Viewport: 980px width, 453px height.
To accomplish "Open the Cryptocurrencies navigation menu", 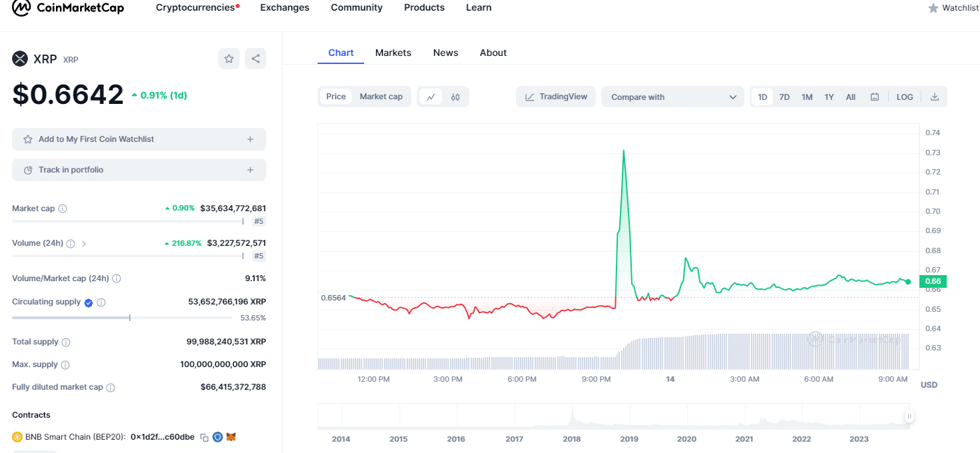I will 197,7.
